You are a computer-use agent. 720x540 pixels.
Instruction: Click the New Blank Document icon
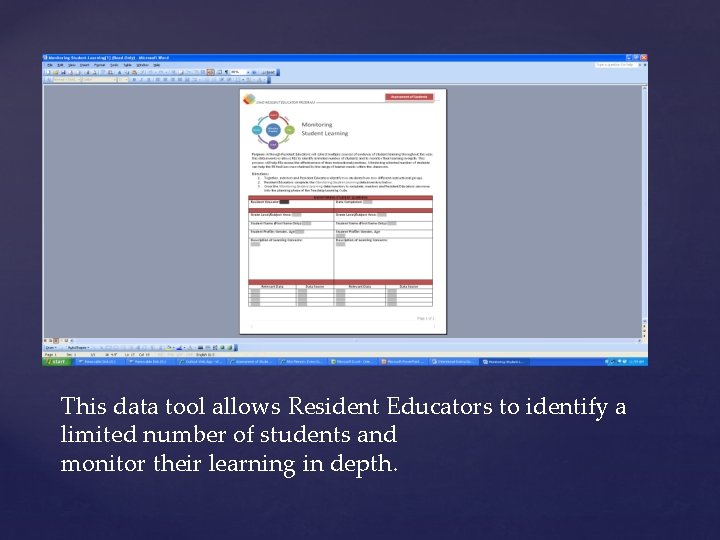tap(48, 72)
